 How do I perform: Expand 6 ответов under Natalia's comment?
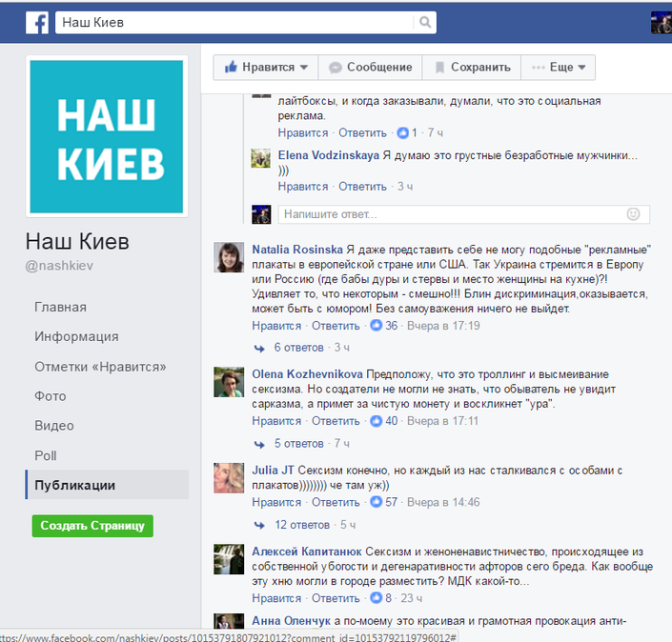pyautogui.click(x=298, y=348)
